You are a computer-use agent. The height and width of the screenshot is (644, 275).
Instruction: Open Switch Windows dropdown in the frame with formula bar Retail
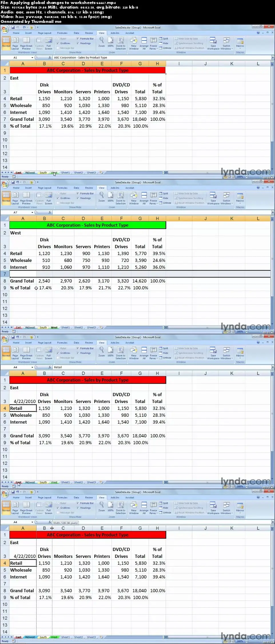(x=226, y=353)
